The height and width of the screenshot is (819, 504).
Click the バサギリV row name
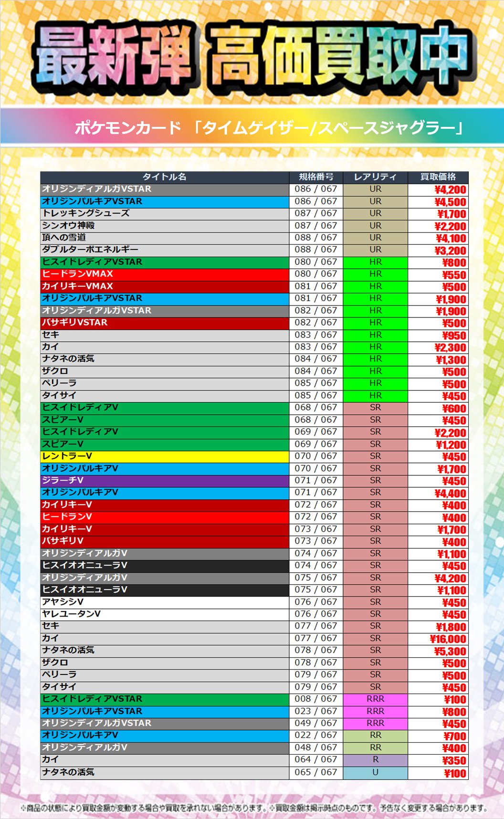tap(165, 541)
